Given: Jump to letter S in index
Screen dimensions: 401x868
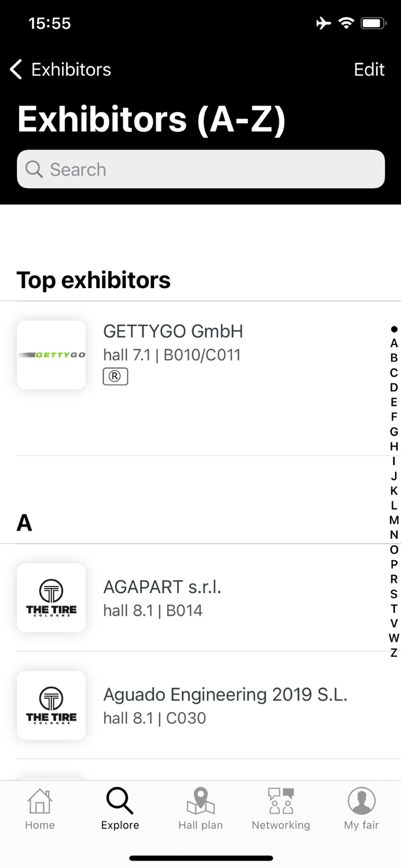Looking at the screenshot, I should 394,594.
